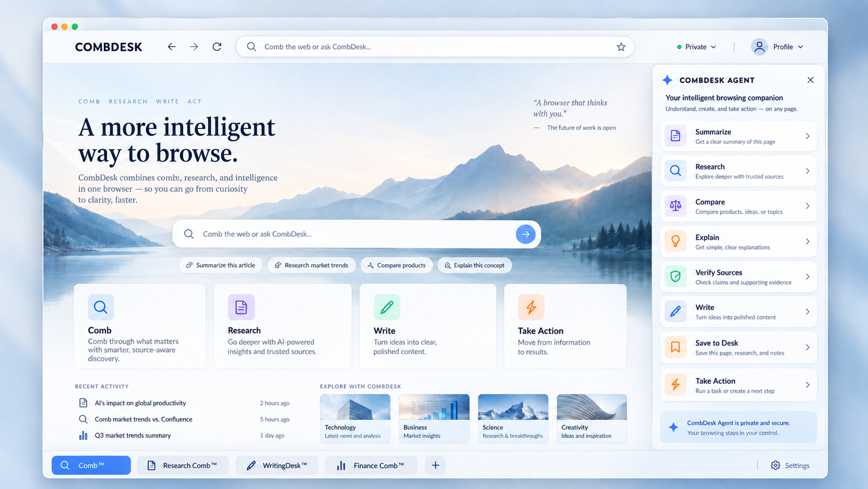868x489 pixels.
Task: Expand the Summarize row chevron
Action: pos(807,136)
